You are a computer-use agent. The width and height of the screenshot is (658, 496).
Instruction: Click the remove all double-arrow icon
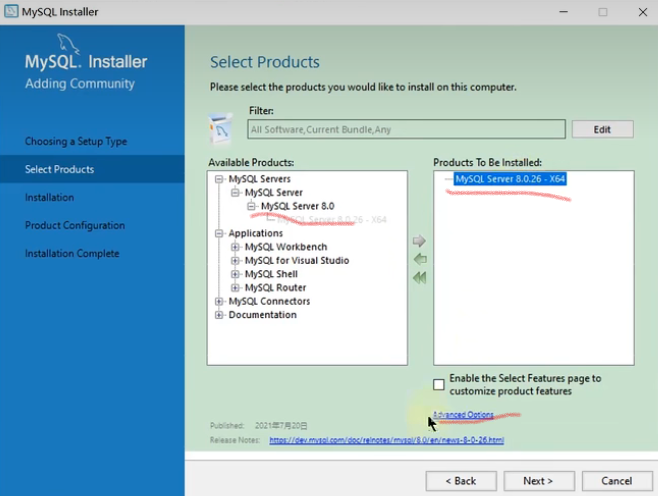click(x=420, y=278)
